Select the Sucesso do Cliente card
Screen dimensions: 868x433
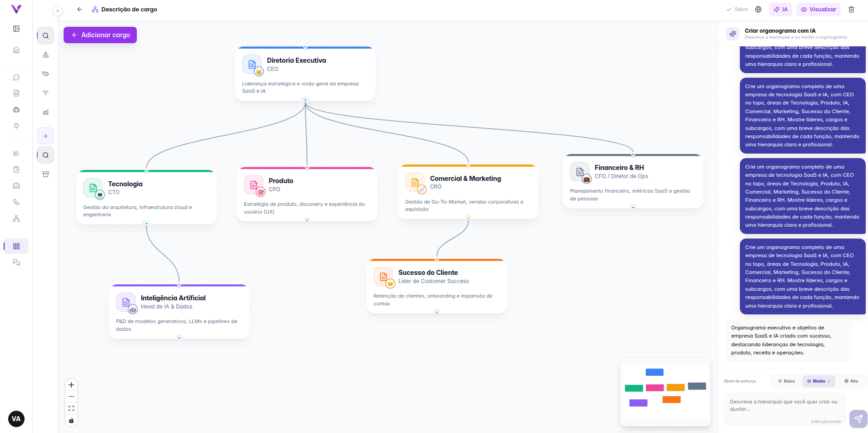coord(437,286)
